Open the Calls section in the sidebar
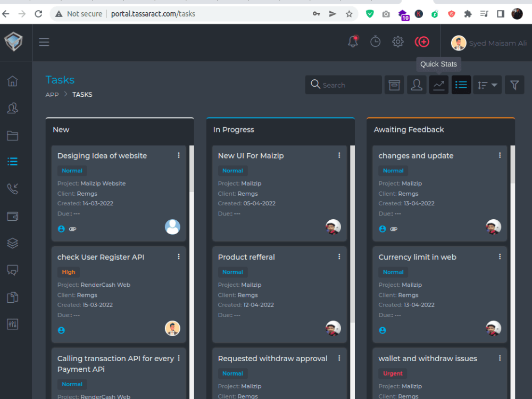The image size is (532, 399). pyautogui.click(x=12, y=189)
